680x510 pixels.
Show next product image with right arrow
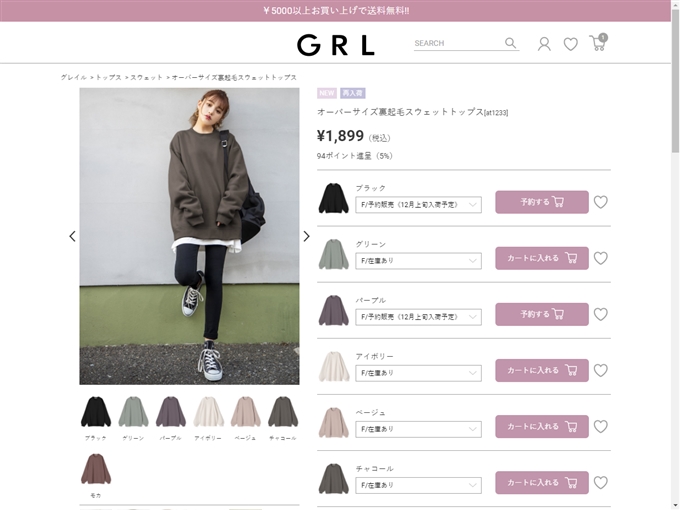coord(306,236)
